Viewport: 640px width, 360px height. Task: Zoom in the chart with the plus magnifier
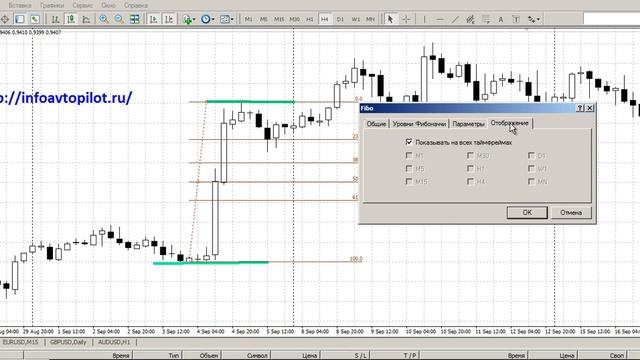point(104,19)
